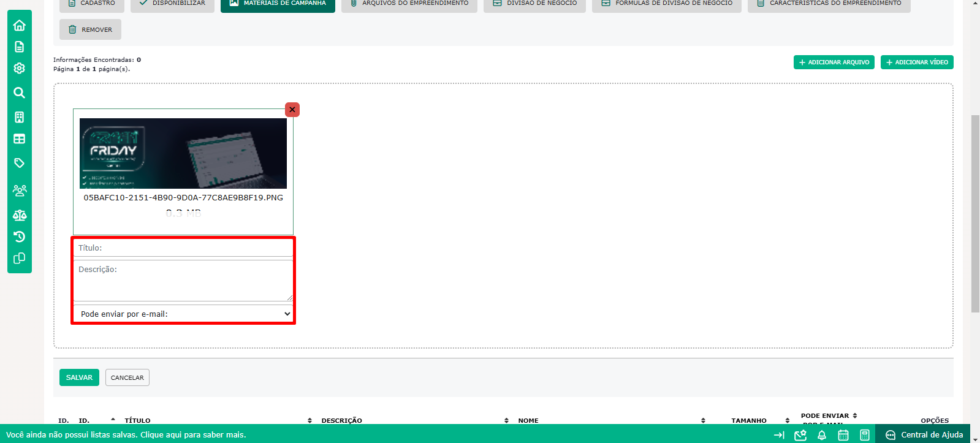Sort table by Tamanho column arrows

tap(787, 420)
